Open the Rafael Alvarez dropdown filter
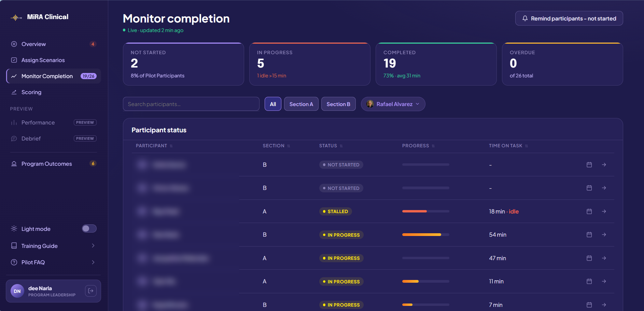644x311 pixels. pos(393,104)
